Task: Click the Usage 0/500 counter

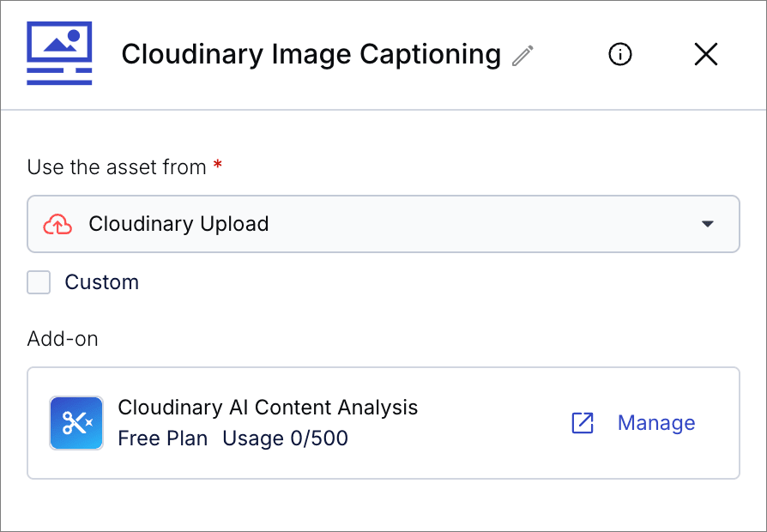Action: [285, 438]
